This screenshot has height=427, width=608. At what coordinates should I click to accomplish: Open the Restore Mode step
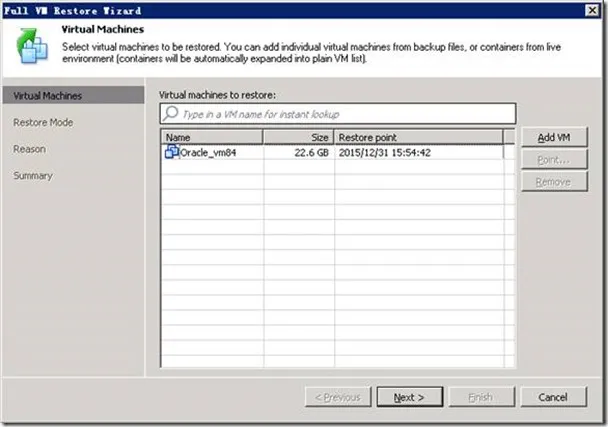(x=43, y=123)
